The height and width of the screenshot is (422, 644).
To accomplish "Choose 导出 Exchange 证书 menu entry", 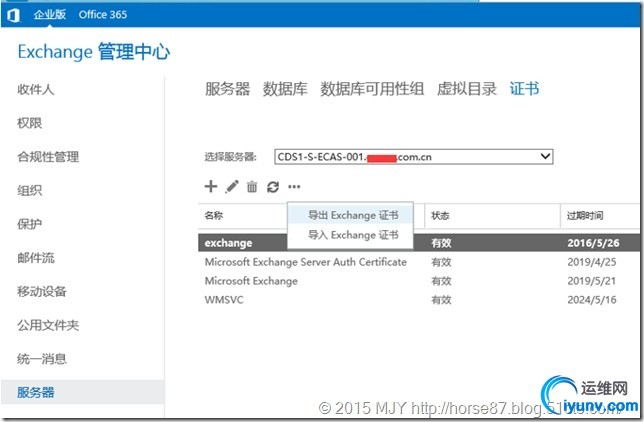I will (350, 215).
